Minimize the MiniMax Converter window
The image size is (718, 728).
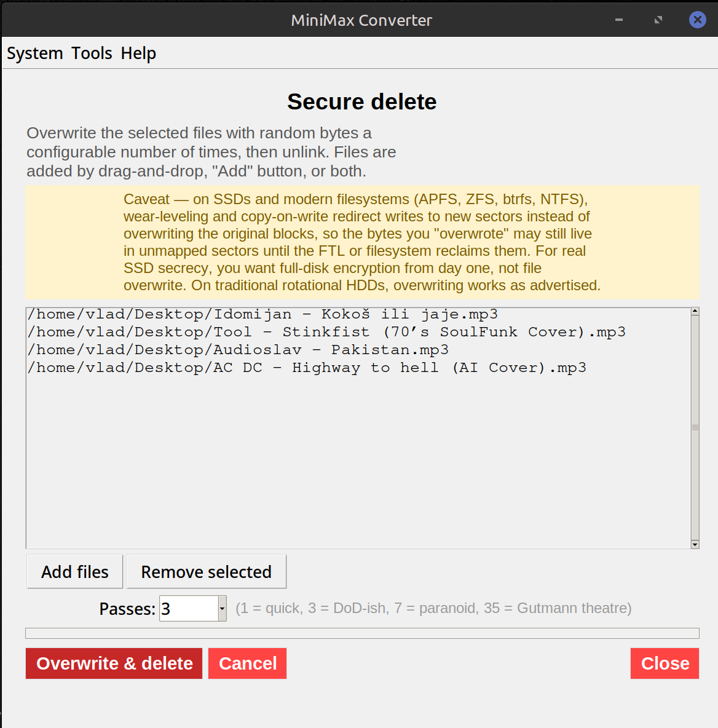coord(618,20)
